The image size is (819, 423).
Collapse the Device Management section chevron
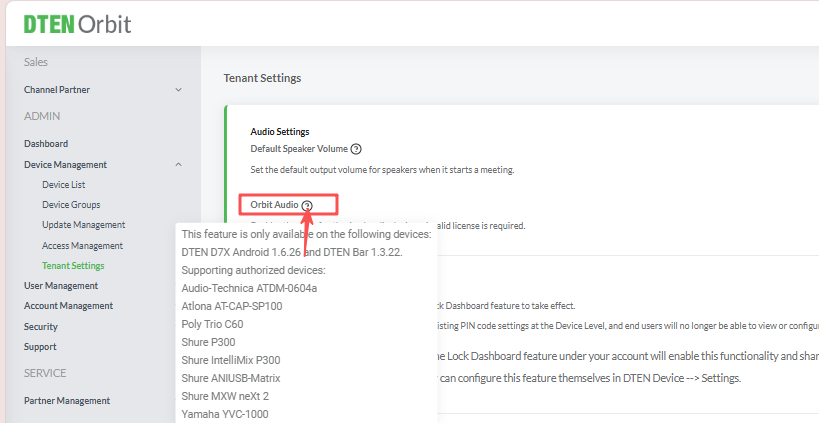tap(178, 164)
